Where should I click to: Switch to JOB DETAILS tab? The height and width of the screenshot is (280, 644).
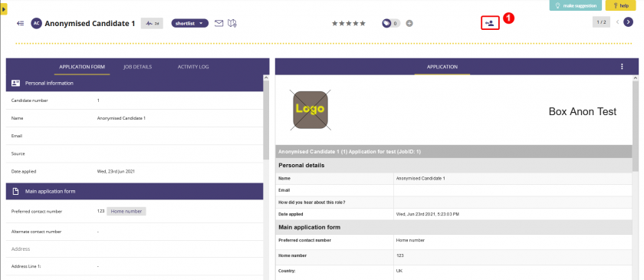pos(137,67)
